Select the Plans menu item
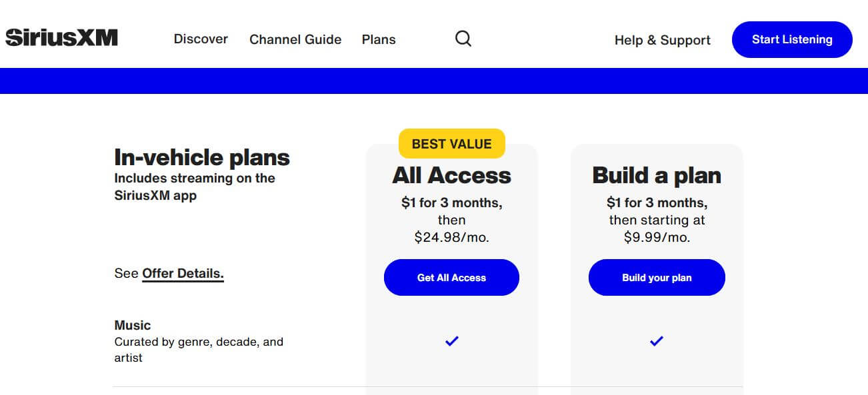Image resolution: width=868 pixels, height=395 pixels. pyautogui.click(x=378, y=39)
